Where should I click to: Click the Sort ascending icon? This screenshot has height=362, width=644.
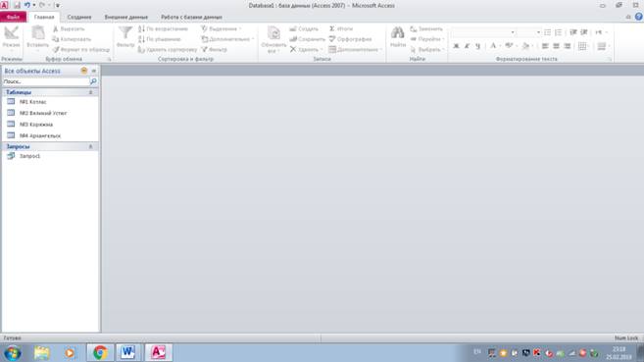[x=141, y=28]
